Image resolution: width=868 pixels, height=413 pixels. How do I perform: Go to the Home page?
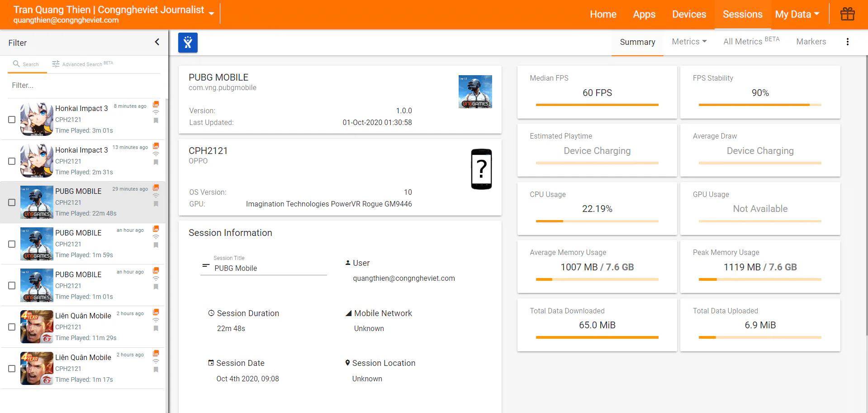pos(603,14)
